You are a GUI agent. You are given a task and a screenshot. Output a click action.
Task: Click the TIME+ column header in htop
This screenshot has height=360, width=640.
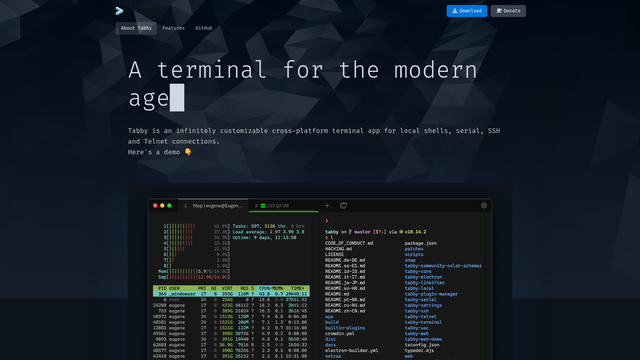coord(298,288)
